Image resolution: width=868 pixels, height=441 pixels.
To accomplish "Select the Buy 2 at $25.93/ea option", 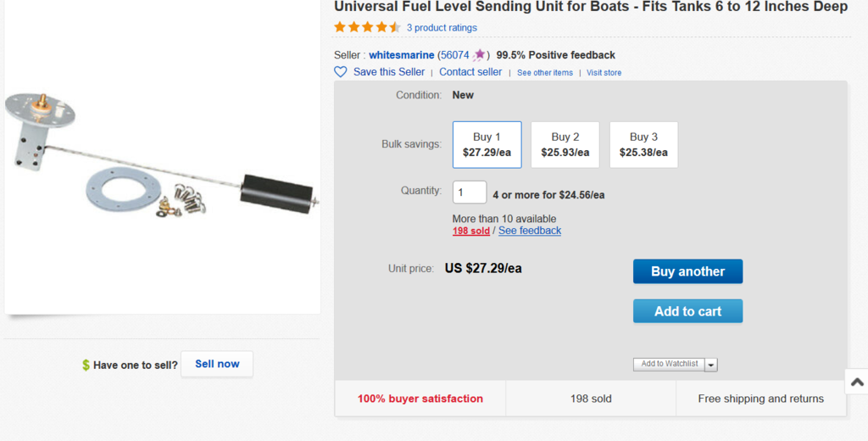I will click(565, 144).
